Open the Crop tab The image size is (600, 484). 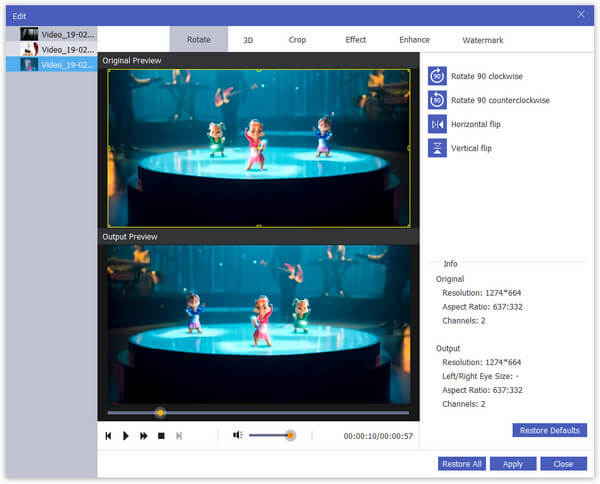click(x=297, y=40)
